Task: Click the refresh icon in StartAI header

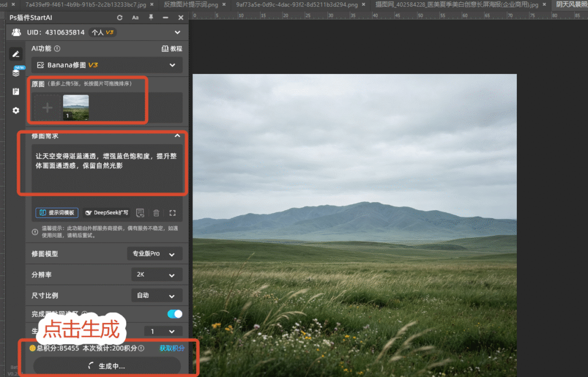Action: tap(119, 18)
